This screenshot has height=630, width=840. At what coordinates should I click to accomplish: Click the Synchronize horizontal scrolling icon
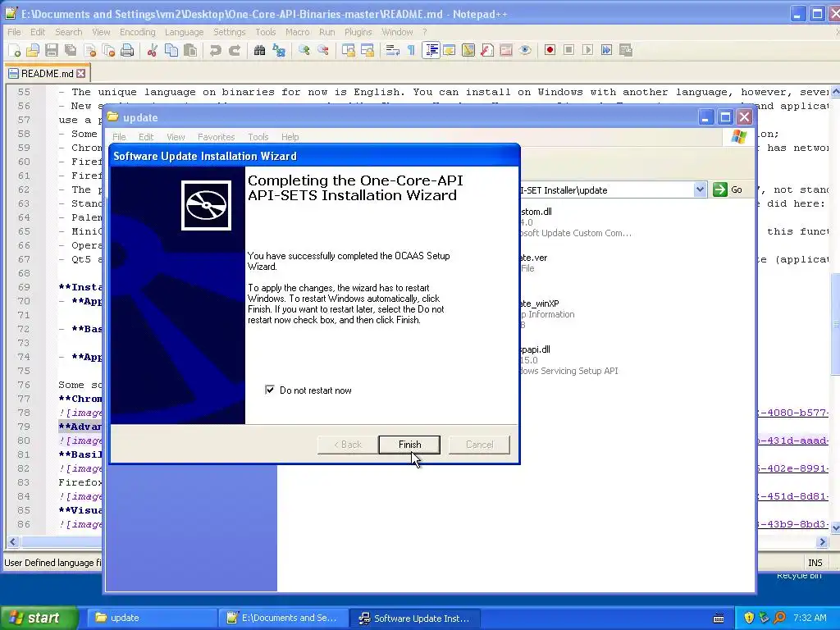click(x=367, y=50)
